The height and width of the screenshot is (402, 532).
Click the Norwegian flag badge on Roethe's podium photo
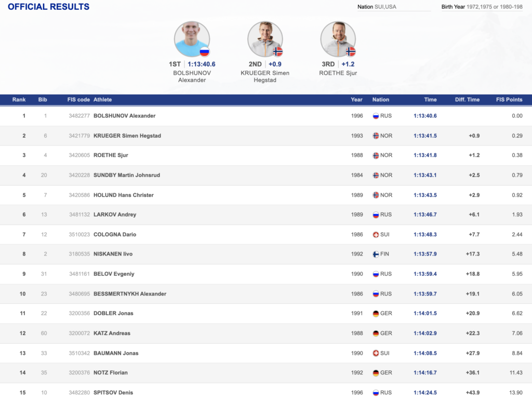click(351, 51)
